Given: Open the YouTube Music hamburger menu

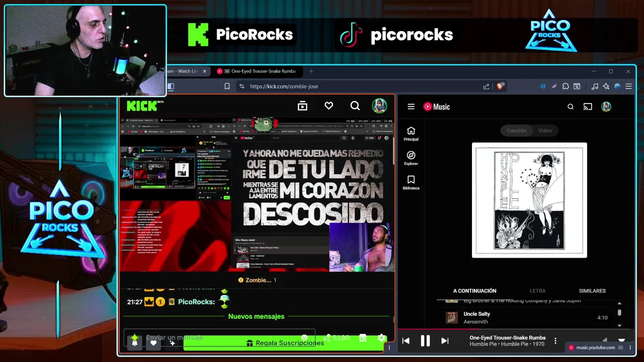Looking at the screenshot, I should (x=411, y=107).
